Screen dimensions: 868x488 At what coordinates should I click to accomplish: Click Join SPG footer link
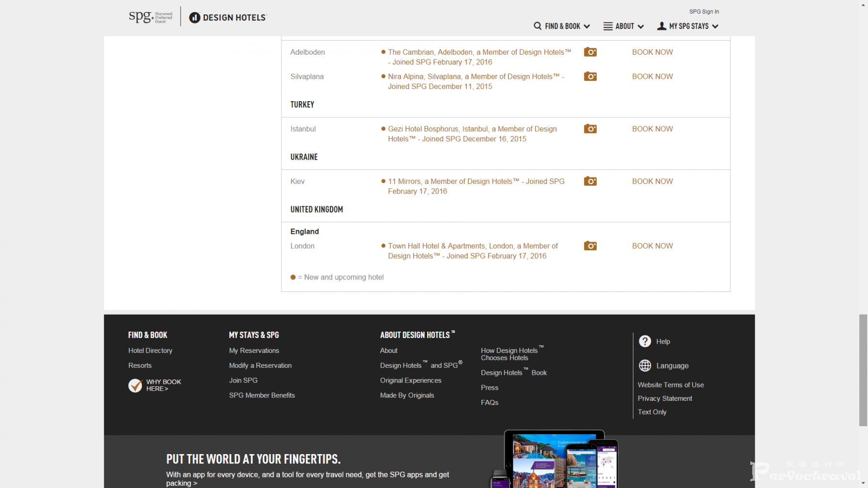tap(243, 381)
